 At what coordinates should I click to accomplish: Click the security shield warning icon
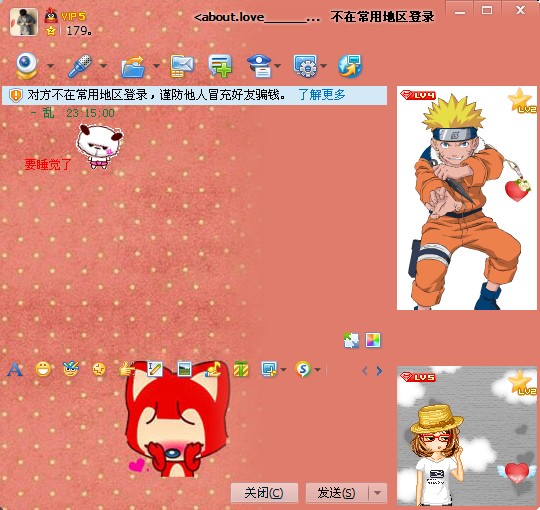[15, 95]
